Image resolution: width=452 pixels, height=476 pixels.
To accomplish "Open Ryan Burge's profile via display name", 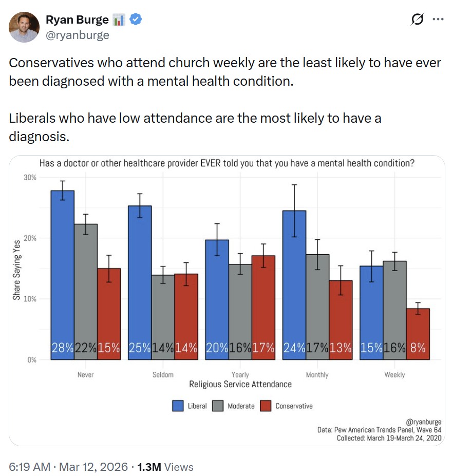I will pyautogui.click(x=76, y=20).
